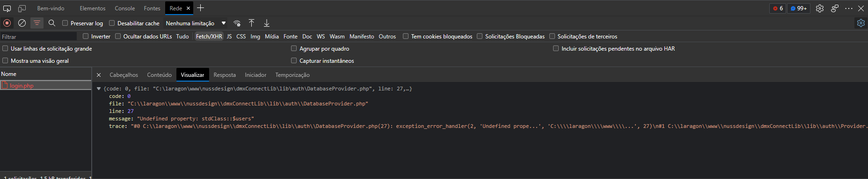Viewport: 868px width, 179px height.
Task: Filter requests by JS
Action: click(229, 37)
